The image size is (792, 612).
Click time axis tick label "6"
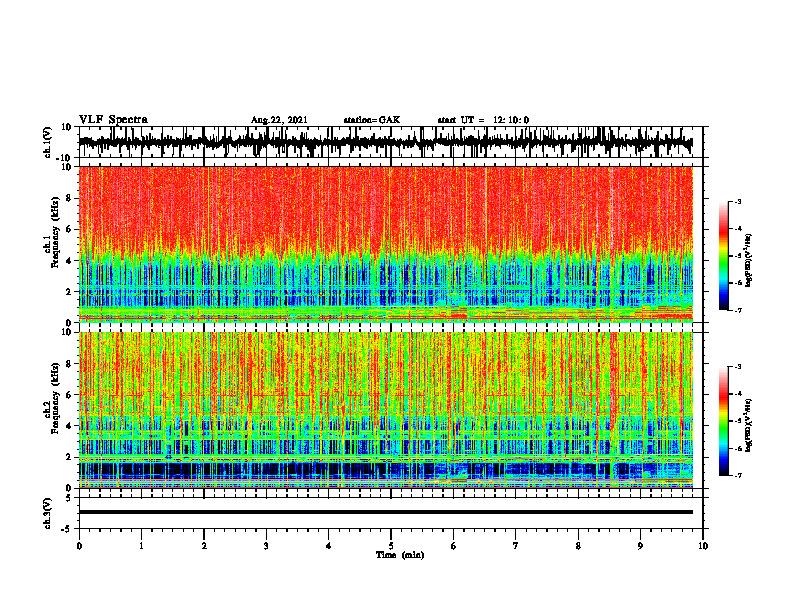[454, 546]
